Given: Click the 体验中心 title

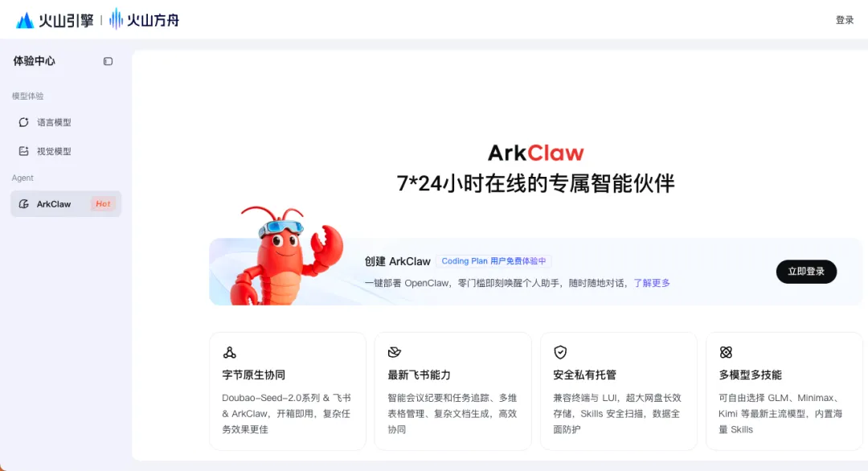Looking at the screenshot, I should click(x=35, y=61).
